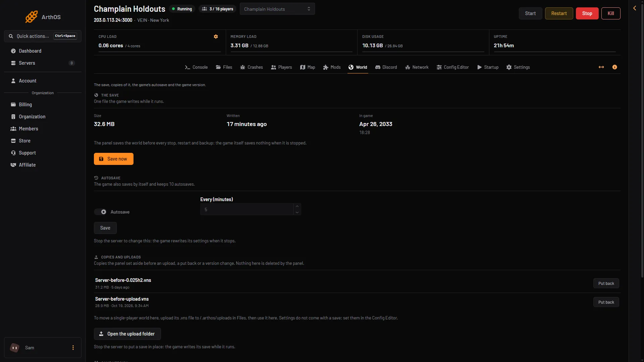Open the Crashes tab
This screenshot has width=644, height=362.
[x=252, y=67]
